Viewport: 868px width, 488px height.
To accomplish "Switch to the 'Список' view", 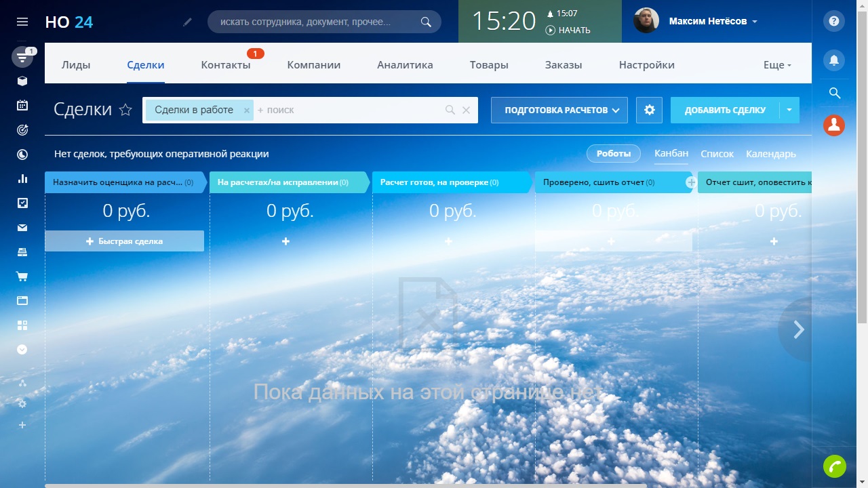I will (x=717, y=154).
